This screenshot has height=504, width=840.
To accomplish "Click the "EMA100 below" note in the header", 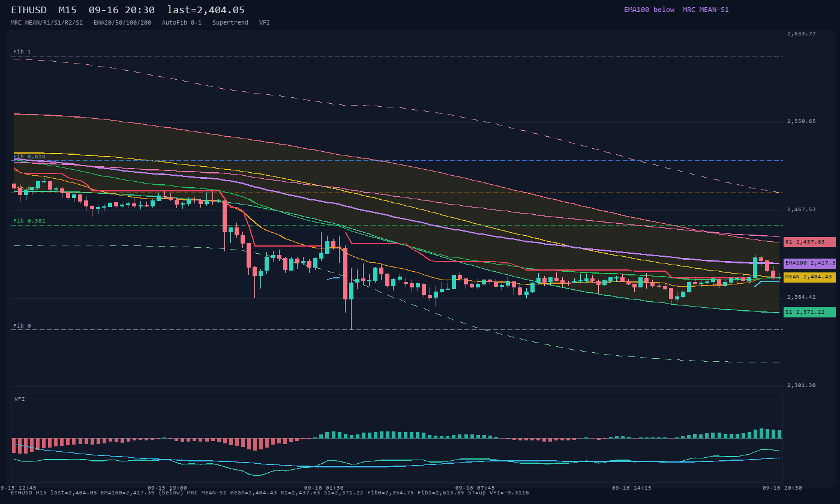I will pyautogui.click(x=649, y=10).
